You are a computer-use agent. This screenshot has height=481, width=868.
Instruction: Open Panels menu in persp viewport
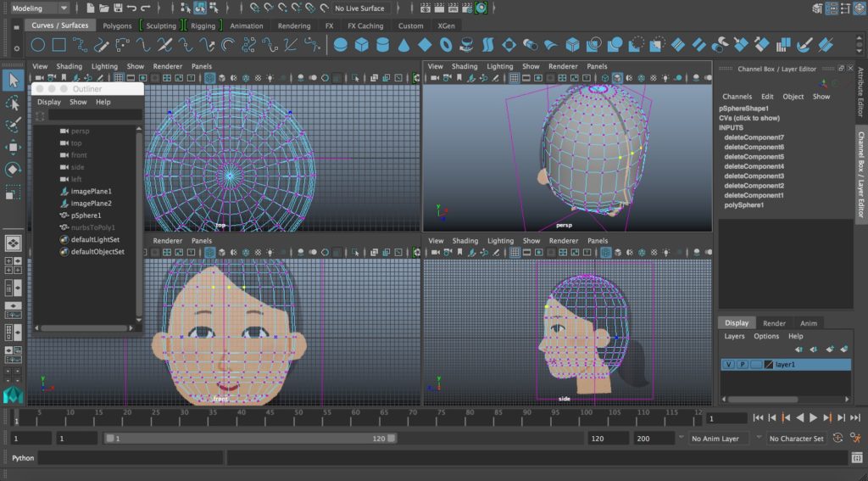597,66
